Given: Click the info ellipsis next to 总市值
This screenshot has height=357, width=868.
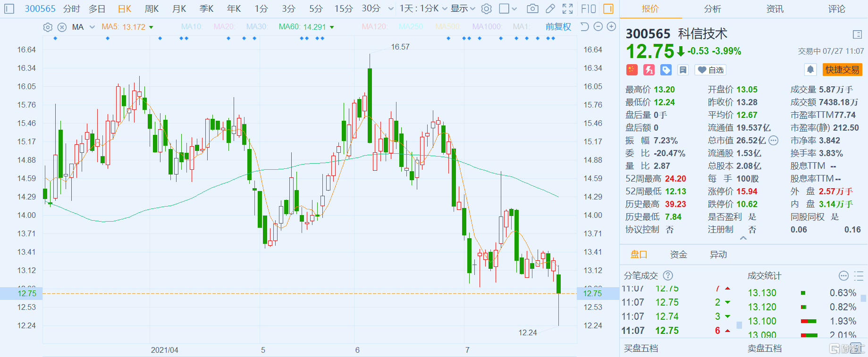Looking at the screenshot, I should [773, 140].
